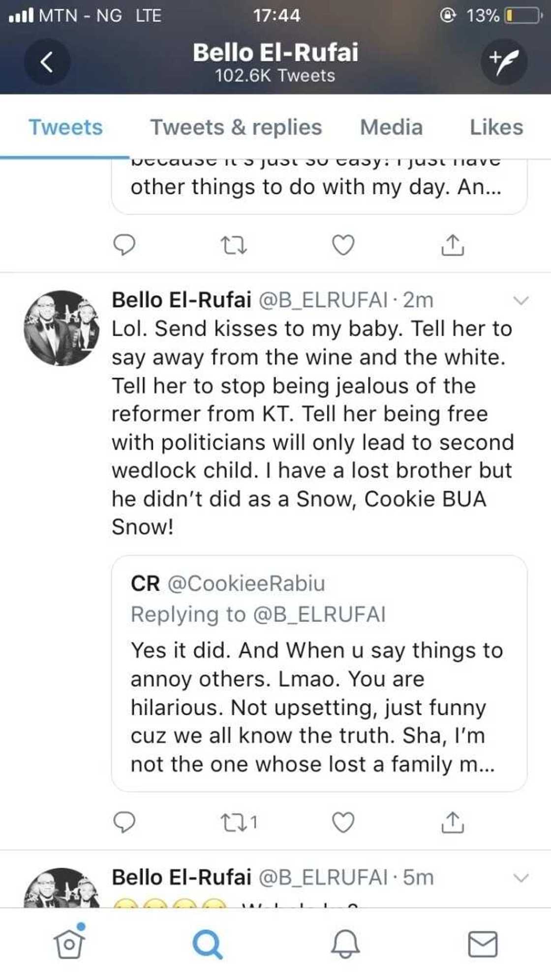This screenshot has width=551, height=980.
Task: Share the 2m Bello El-Rufai tweet
Action: (x=452, y=822)
